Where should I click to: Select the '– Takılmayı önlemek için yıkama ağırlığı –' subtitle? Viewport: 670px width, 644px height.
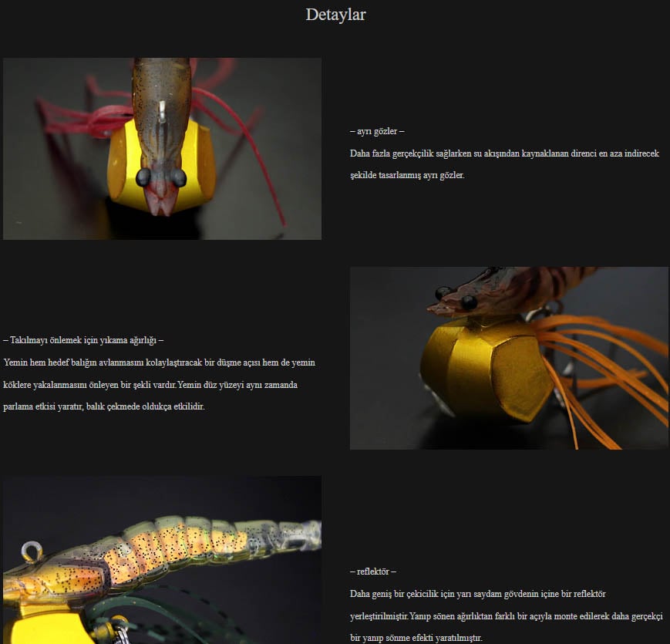tap(83, 340)
